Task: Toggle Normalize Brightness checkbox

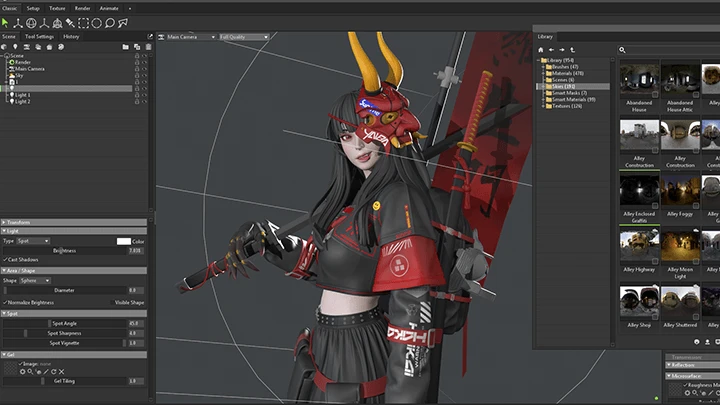Action: click(6, 303)
